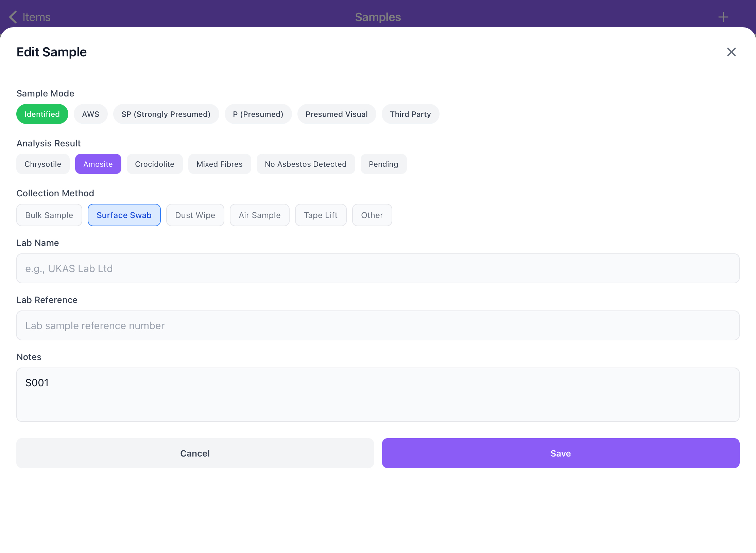Select AWS sample mode
This screenshot has width=756, height=553.
[90, 114]
